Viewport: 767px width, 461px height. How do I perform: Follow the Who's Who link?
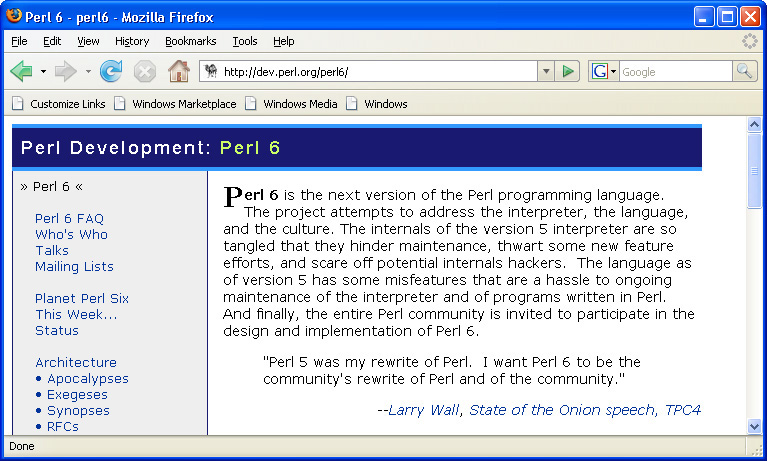click(x=71, y=234)
